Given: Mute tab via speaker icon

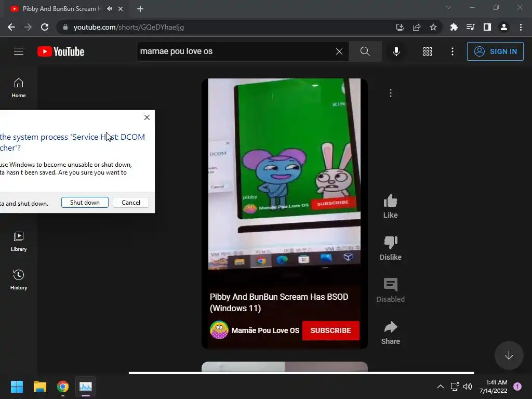Looking at the screenshot, I should [x=109, y=9].
